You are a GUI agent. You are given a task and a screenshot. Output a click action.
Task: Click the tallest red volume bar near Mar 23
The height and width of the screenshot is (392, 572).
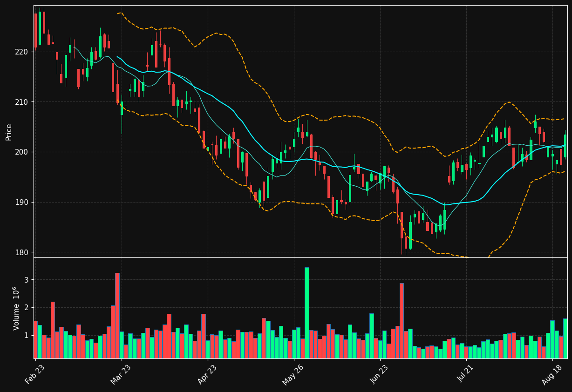[117, 316]
